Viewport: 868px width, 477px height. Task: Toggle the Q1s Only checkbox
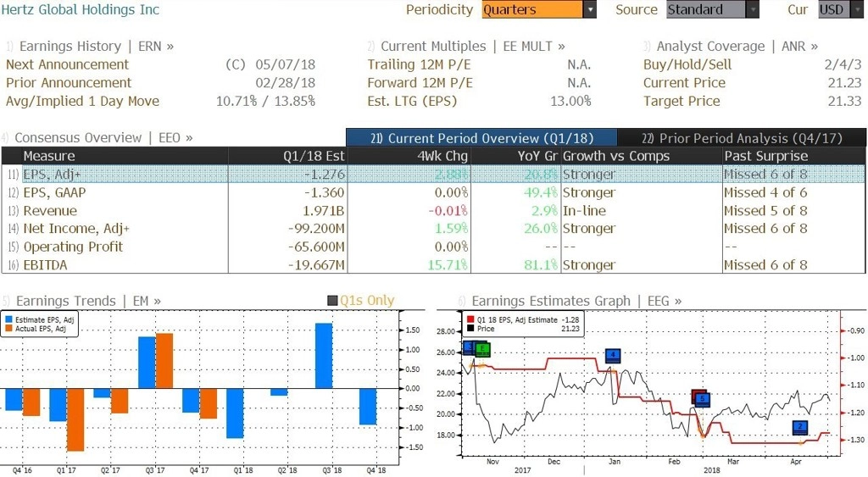(332, 301)
